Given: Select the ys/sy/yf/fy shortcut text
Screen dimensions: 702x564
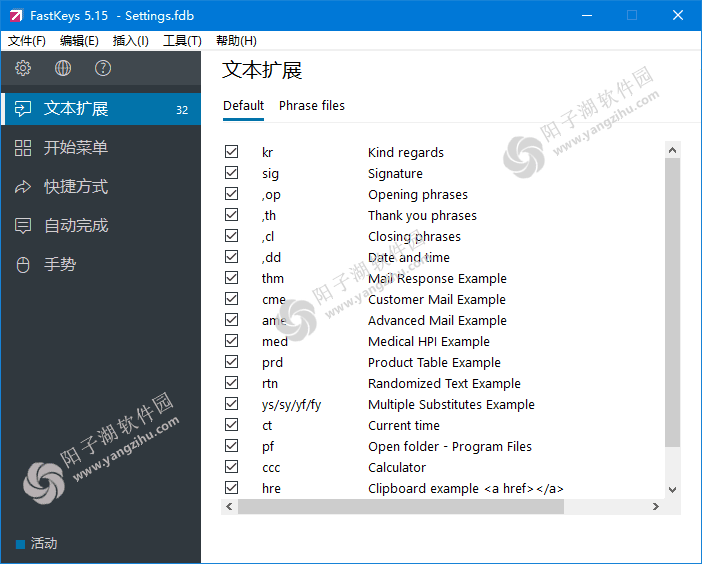Looking at the screenshot, I should coord(291,405).
